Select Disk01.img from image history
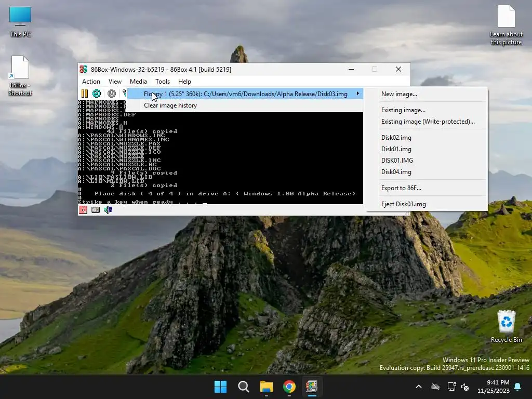The width and height of the screenshot is (532, 399). [428, 149]
